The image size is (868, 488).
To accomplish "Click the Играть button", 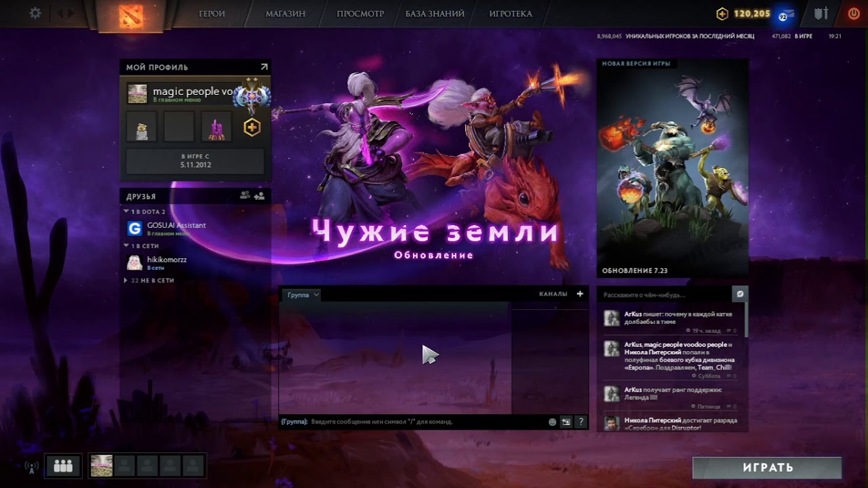I will click(767, 468).
